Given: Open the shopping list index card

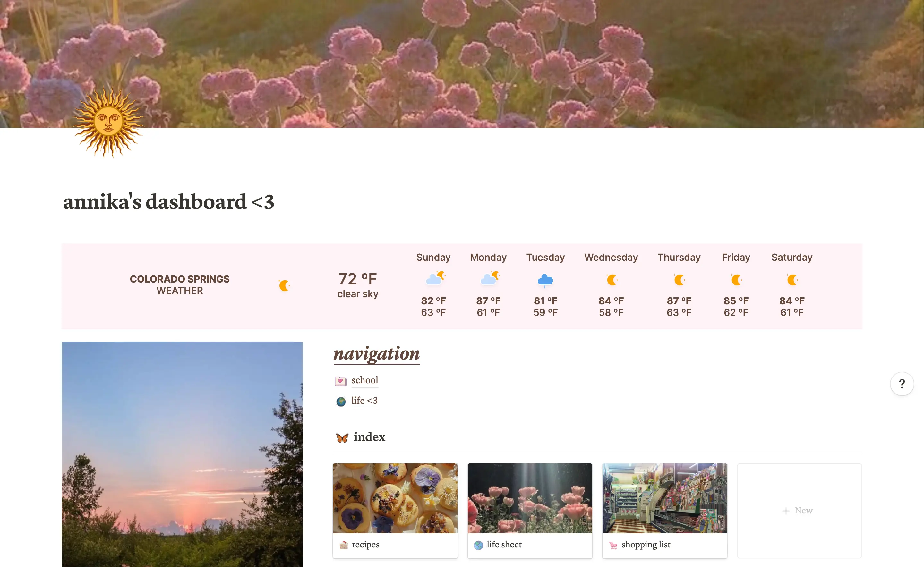Looking at the screenshot, I should [664, 508].
